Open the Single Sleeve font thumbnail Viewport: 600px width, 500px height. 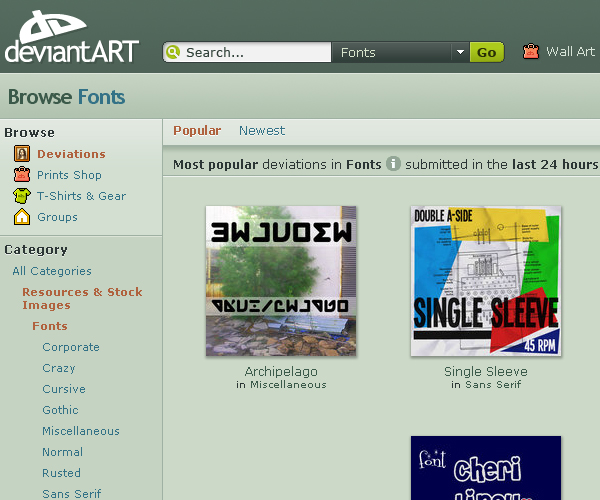(x=486, y=281)
